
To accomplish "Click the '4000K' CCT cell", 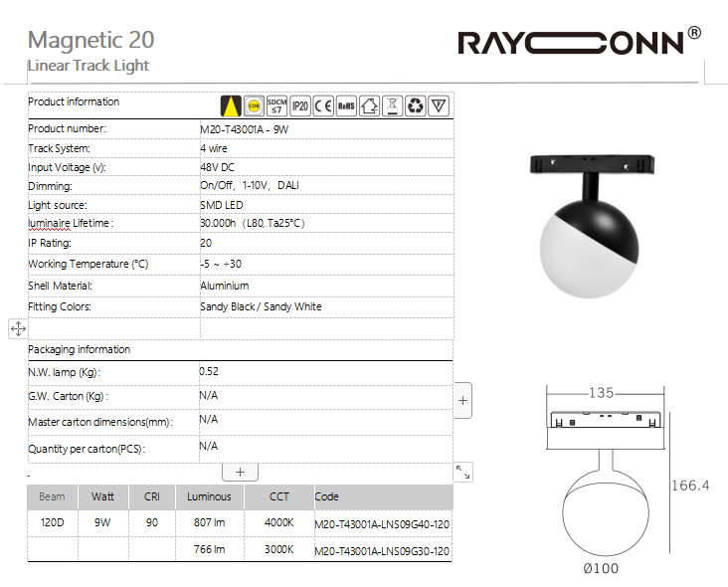I will (279, 522).
